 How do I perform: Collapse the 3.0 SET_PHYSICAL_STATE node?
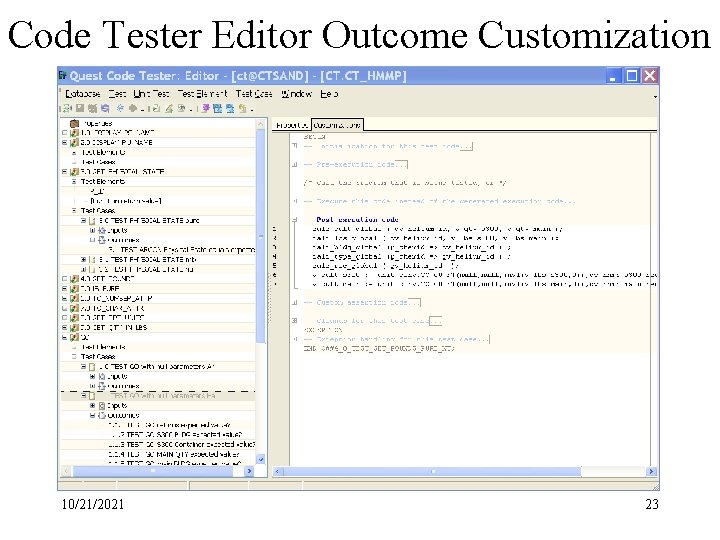tap(65, 172)
